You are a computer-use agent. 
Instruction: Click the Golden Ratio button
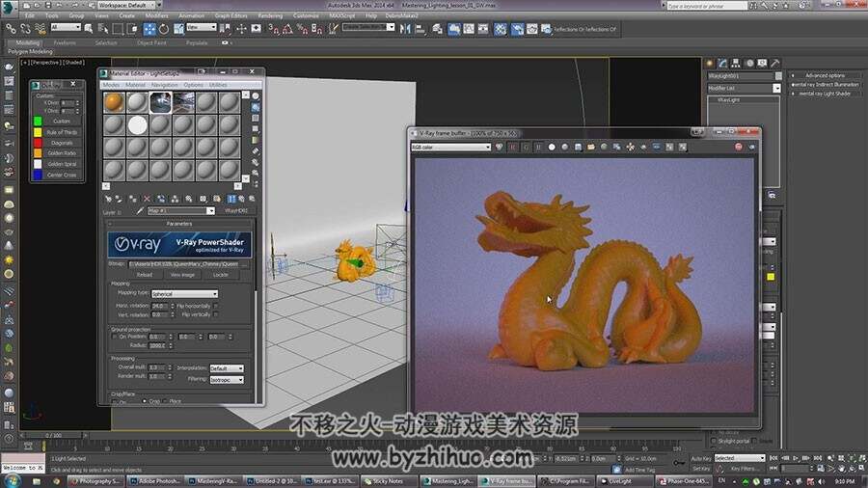pos(62,153)
